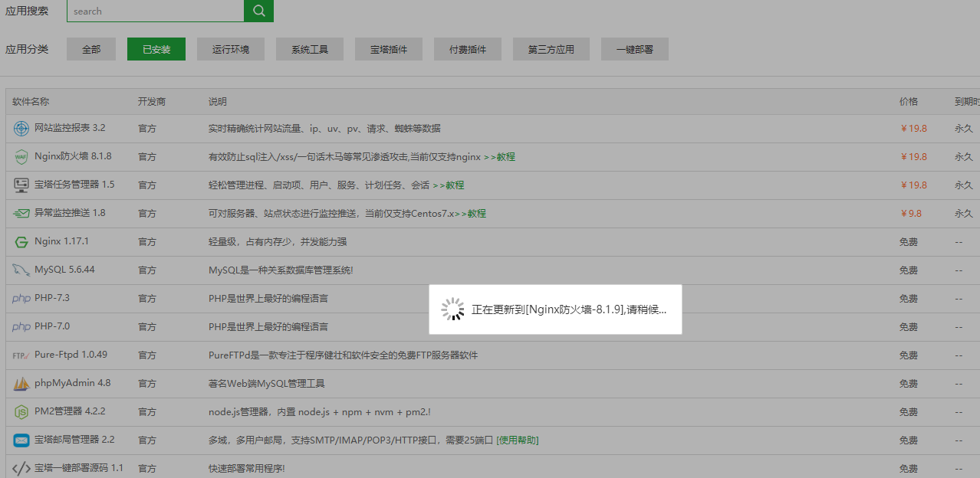Select the 异常监控推送 1.8 name
980x478 pixels.
70,214
